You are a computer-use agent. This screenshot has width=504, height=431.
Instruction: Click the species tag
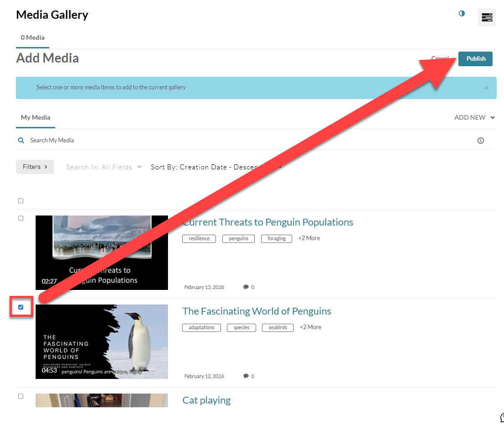241,327
